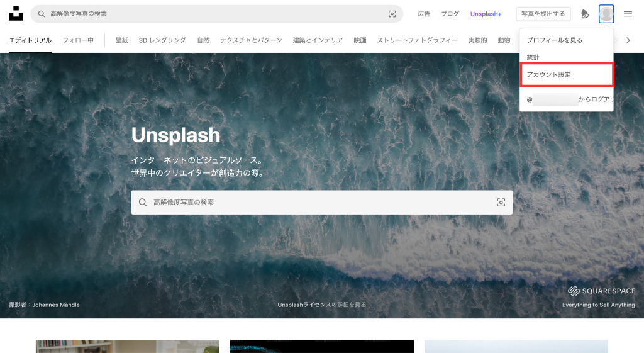Open the 動物 category
Image resolution: width=644 pixels, height=353 pixels.
coord(504,40)
